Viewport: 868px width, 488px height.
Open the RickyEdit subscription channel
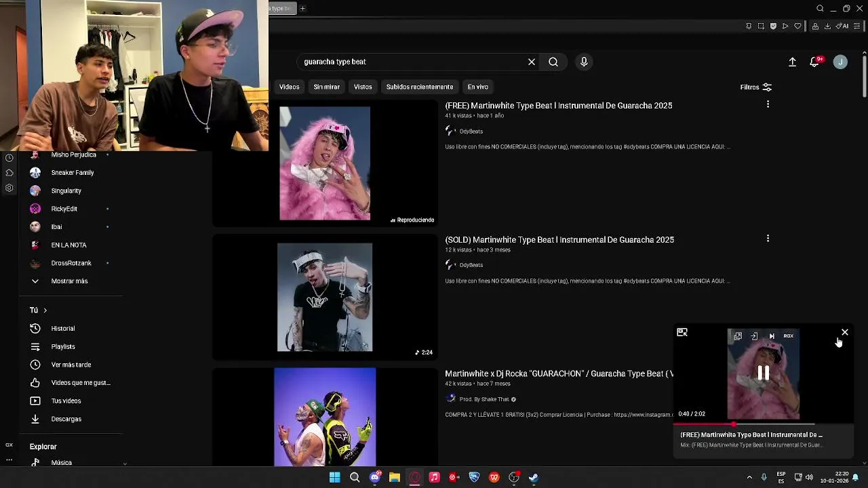pyautogui.click(x=64, y=209)
